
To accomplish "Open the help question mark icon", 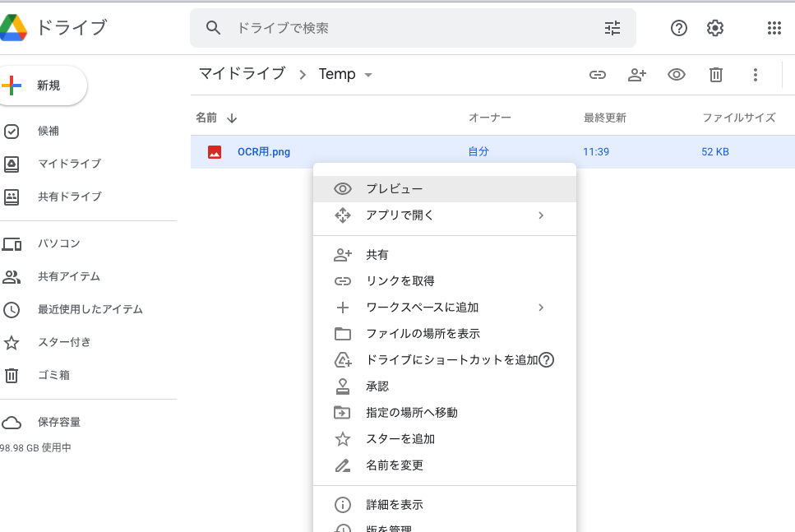I will coord(679,28).
